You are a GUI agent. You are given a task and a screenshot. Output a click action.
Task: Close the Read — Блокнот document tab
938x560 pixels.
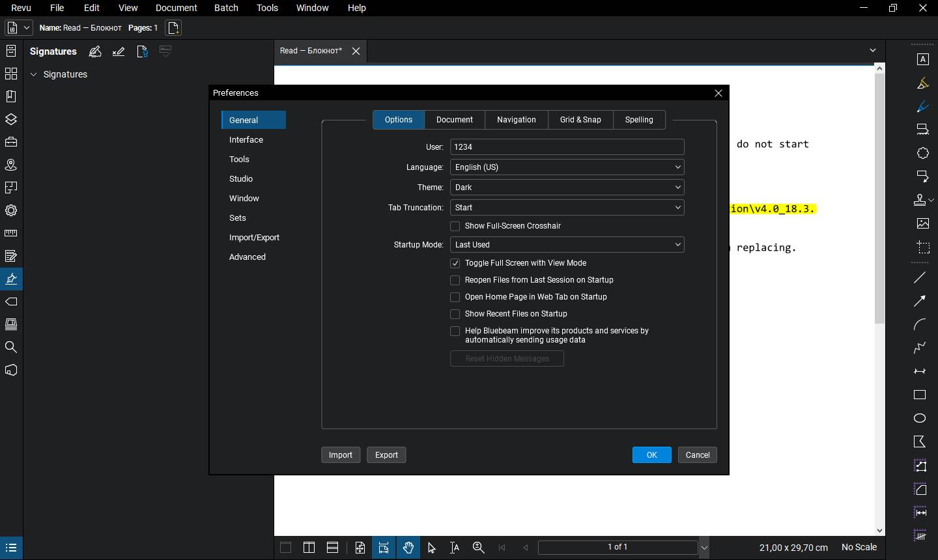356,51
